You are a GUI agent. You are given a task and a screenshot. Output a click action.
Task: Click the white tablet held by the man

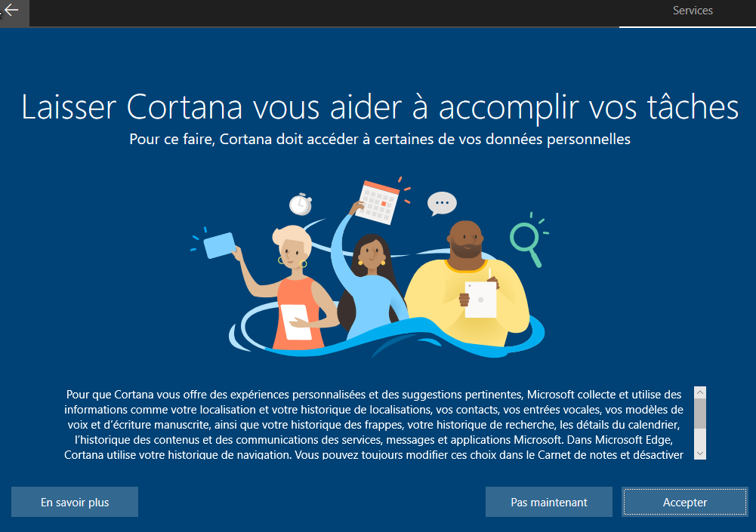point(480,300)
